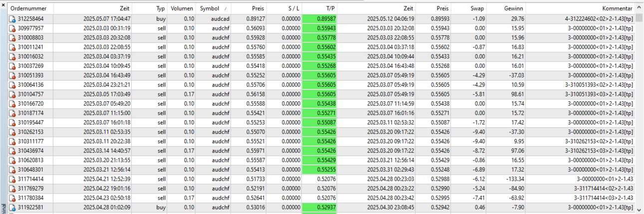Select the order icon of 310011241
The width and height of the screenshot is (644, 214).
pyautogui.click(x=12, y=47)
